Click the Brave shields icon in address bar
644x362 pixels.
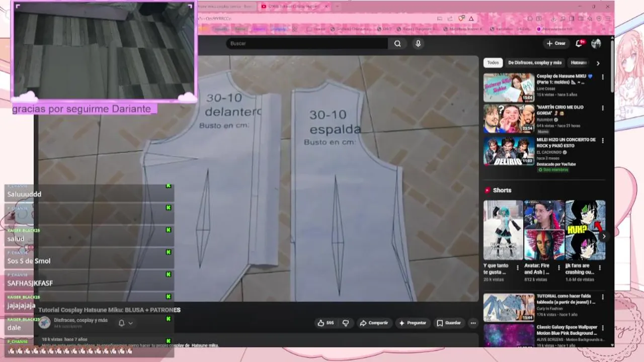462,19
